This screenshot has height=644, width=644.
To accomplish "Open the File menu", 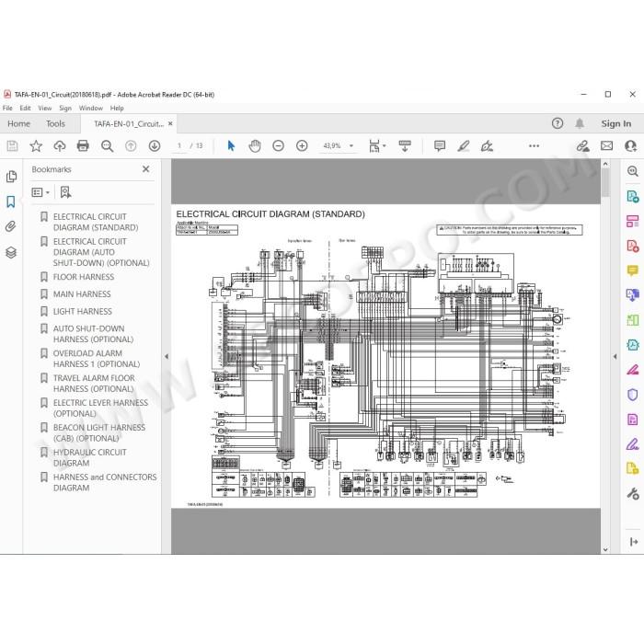I will click(x=7, y=108).
